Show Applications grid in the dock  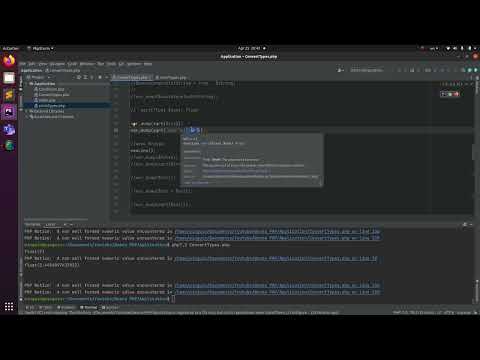9,307
